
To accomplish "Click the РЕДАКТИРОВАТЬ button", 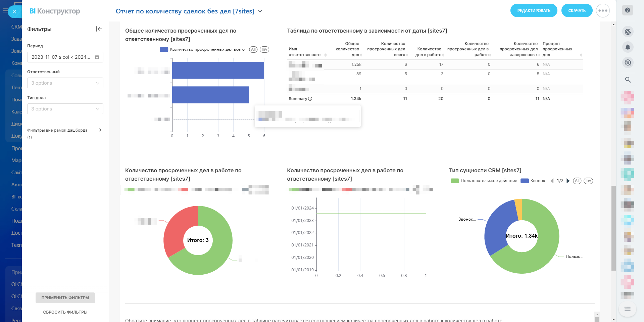I will coord(534,11).
